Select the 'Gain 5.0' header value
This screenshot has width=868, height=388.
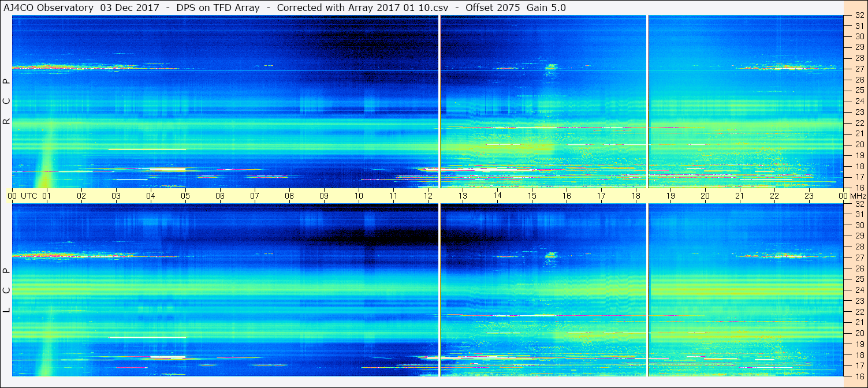tap(546, 8)
